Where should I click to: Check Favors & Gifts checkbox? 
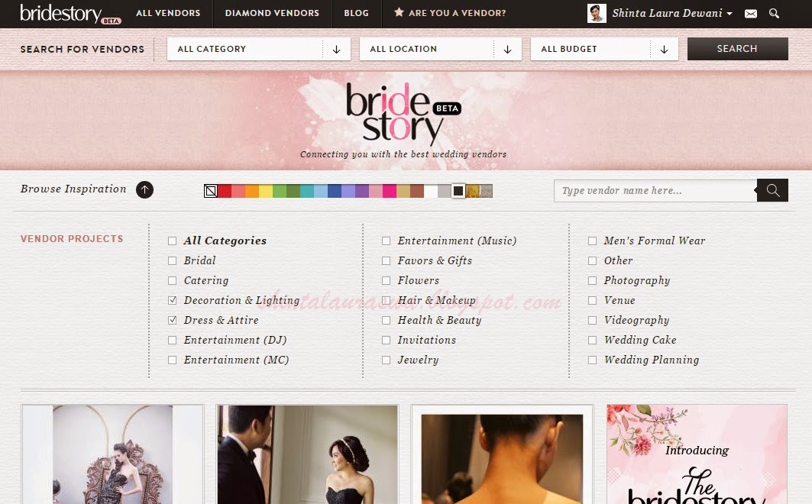386,261
